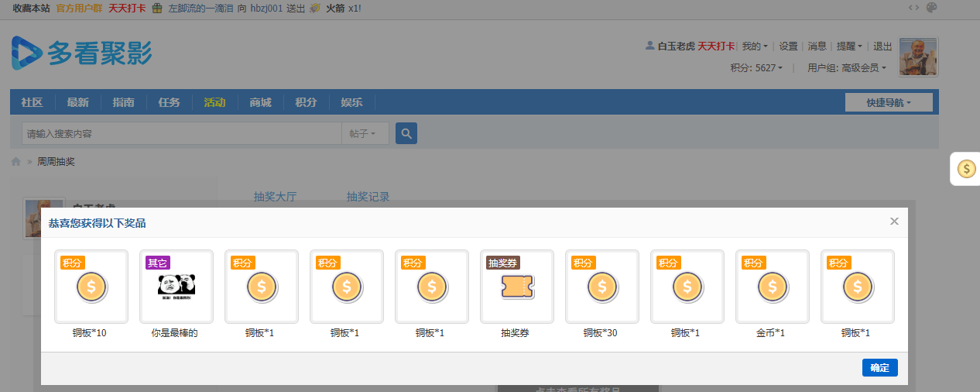Click the 铜板*10 coin prize icon
Image resolution: width=980 pixels, height=392 pixels.
91,287
